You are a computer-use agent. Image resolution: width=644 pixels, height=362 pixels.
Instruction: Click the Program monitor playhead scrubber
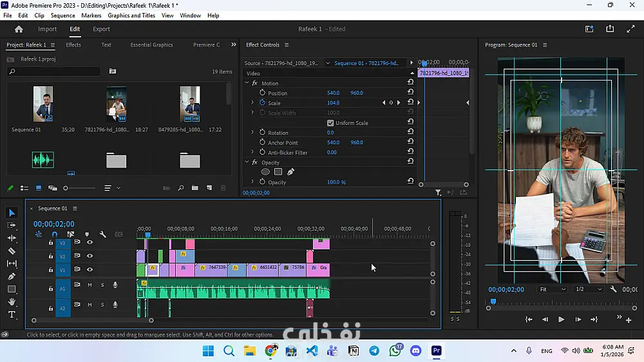493,302
